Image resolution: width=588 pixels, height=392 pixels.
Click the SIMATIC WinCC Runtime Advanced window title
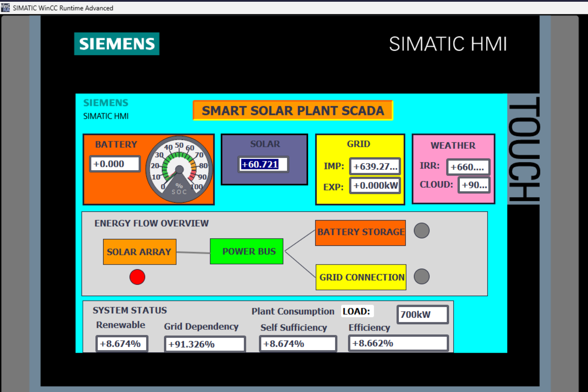point(63,8)
